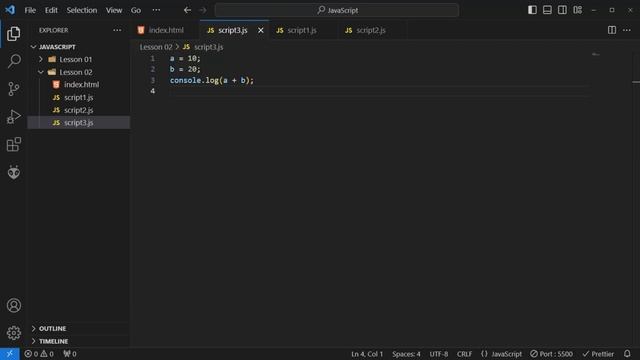Open the Search view in activity bar
This screenshot has width=640, height=360.
pyautogui.click(x=13, y=61)
